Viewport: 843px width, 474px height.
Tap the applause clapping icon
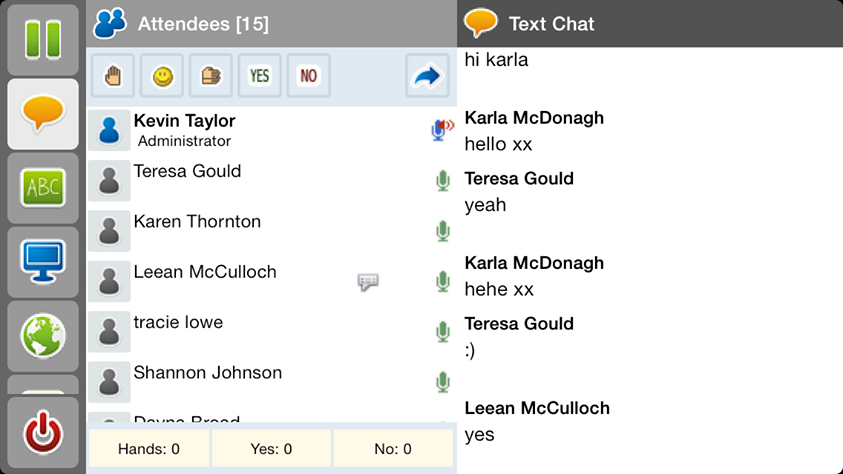tap(211, 76)
